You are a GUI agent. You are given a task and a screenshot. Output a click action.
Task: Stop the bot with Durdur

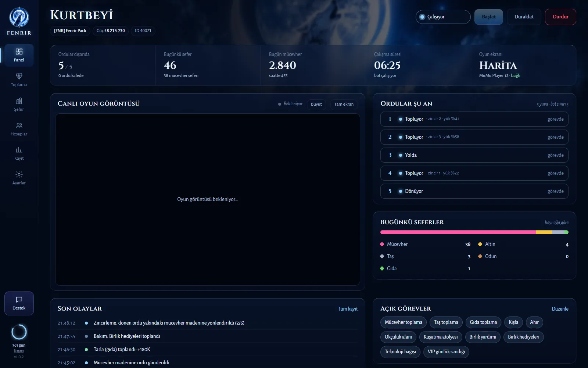560,17
